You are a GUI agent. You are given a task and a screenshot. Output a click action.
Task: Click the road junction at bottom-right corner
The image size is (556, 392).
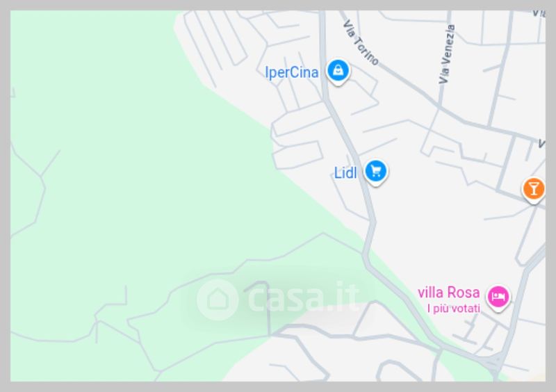[x=493, y=362]
